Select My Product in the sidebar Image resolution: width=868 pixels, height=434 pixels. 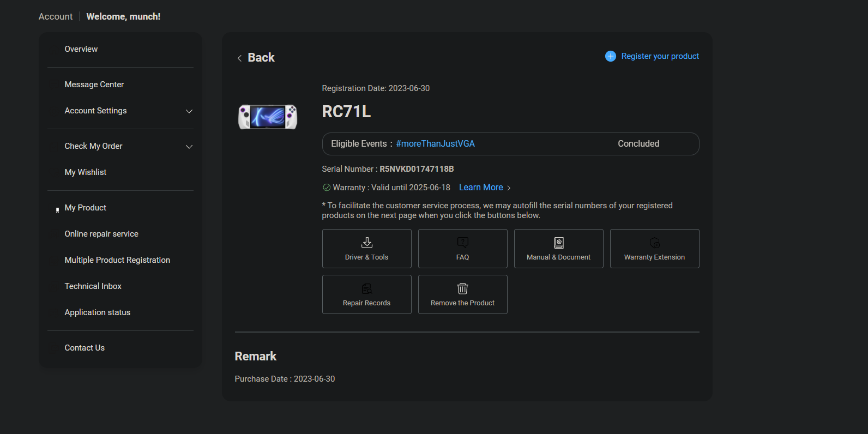(86, 208)
